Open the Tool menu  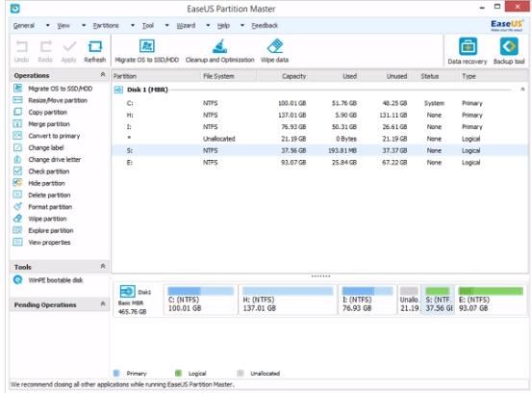pyautogui.click(x=148, y=25)
